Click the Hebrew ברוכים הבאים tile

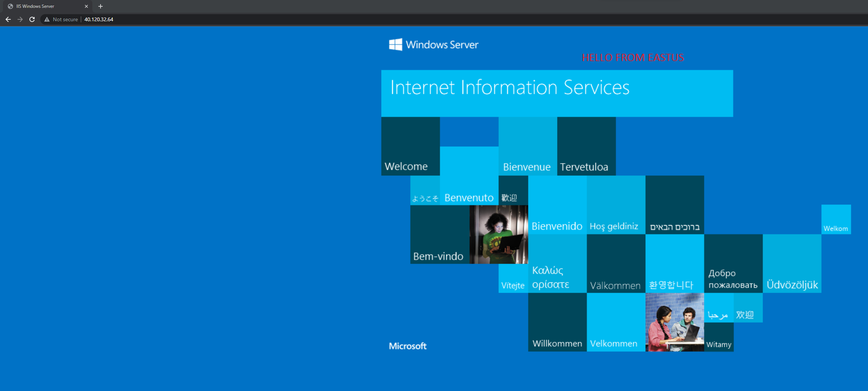(675, 205)
